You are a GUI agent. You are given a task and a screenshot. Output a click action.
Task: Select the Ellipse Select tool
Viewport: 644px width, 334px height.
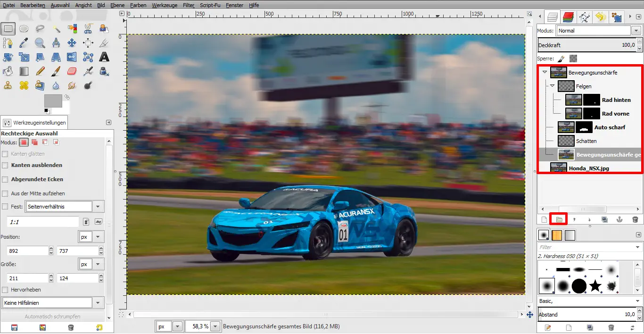(24, 29)
